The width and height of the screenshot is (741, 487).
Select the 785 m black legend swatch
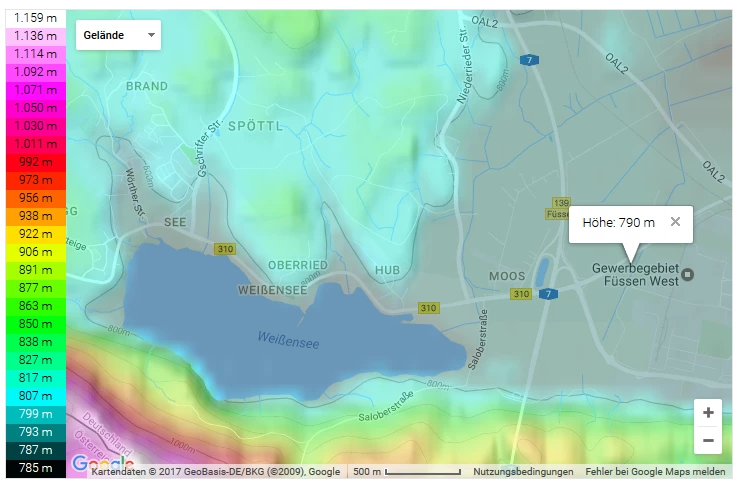(x=35, y=468)
